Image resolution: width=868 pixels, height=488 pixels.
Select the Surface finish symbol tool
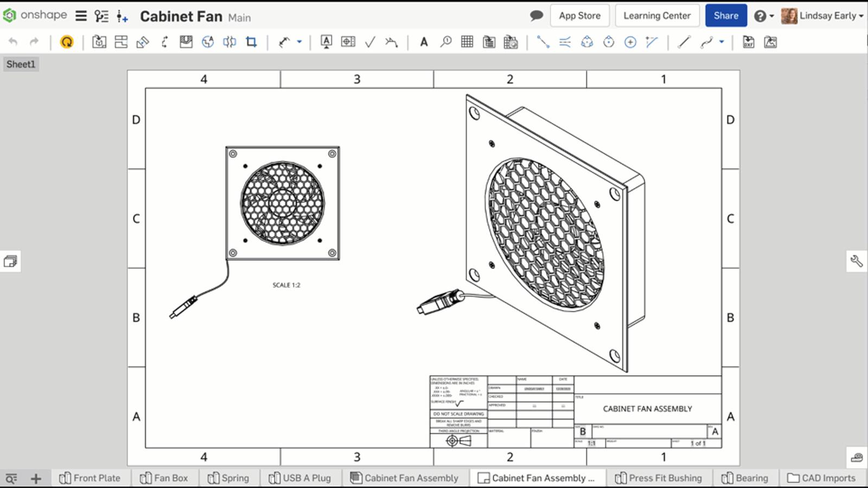(x=370, y=42)
